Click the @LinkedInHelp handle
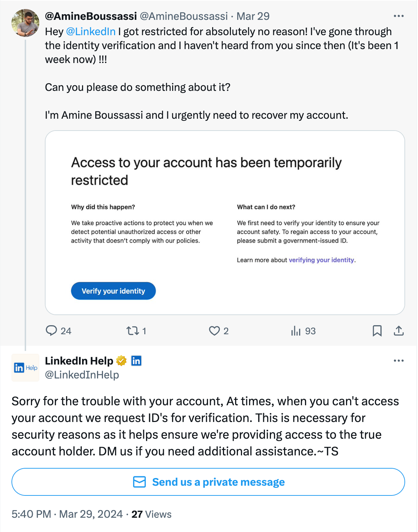 [x=82, y=375]
